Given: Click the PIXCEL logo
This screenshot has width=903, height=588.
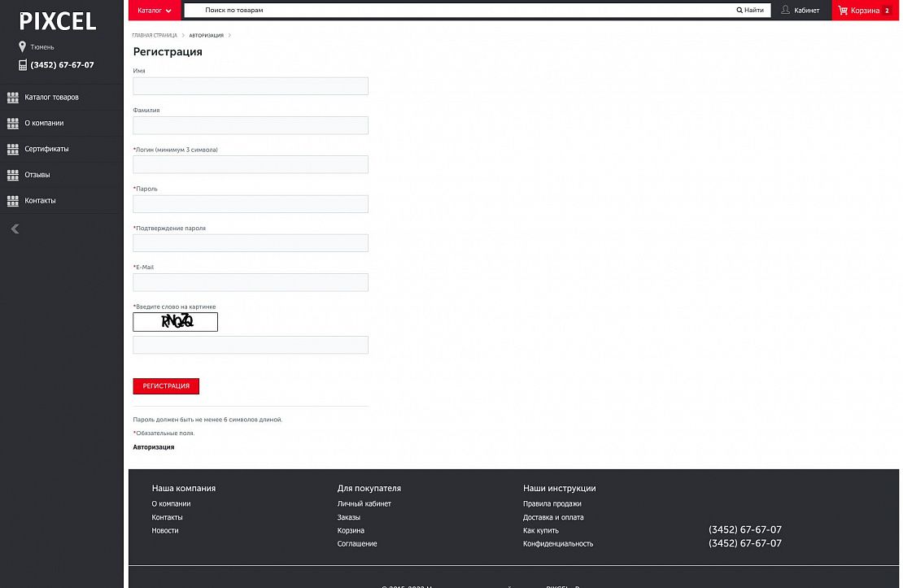Looking at the screenshot, I should click(x=58, y=21).
